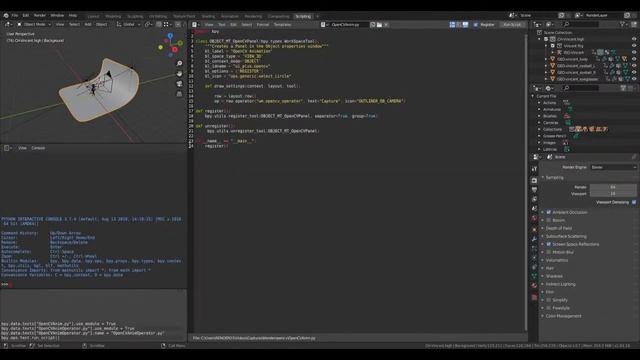The height and width of the screenshot is (360, 640).
Task: Open the viewport Add menu
Action: pos(88,24)
